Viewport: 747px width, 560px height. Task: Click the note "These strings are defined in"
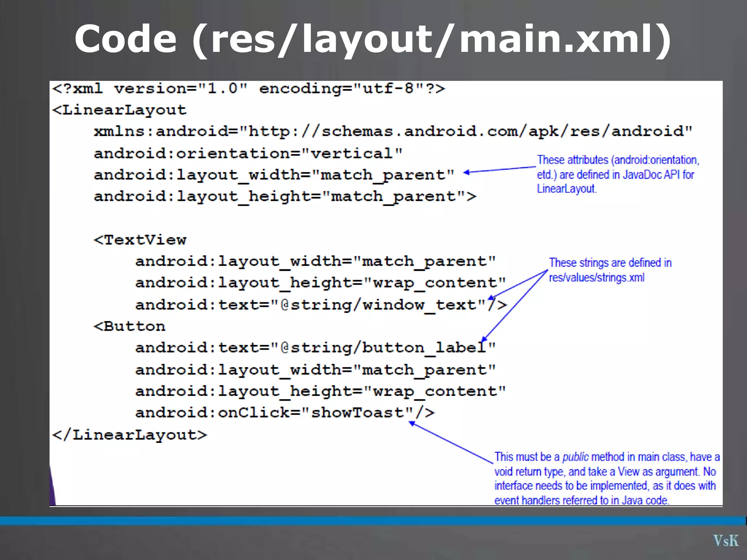[610, 263]
